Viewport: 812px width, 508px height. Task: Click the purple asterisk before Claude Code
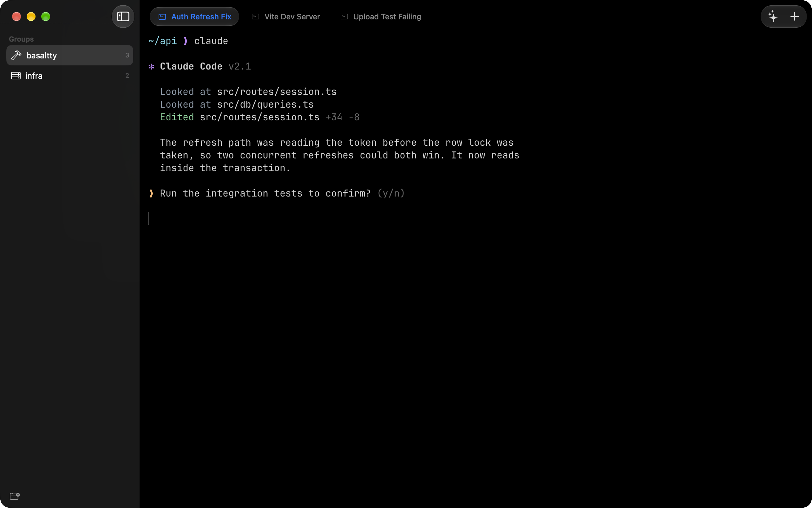tap(151, 67)
